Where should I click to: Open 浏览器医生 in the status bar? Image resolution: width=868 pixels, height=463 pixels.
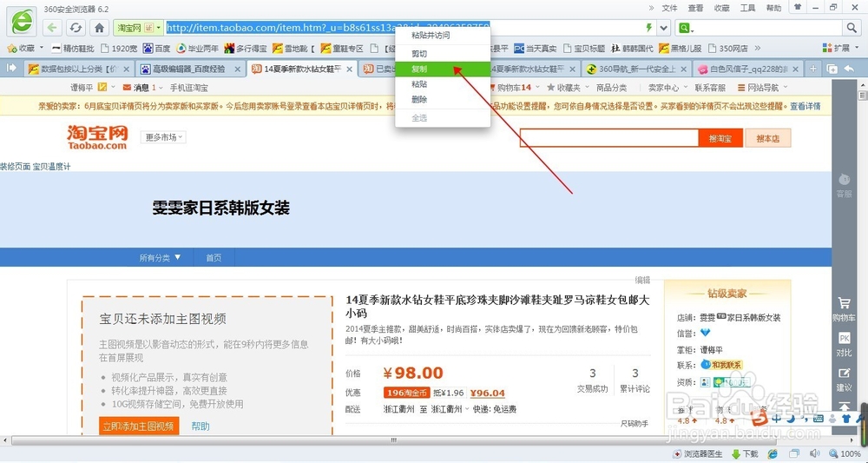(x=699, y=454)
